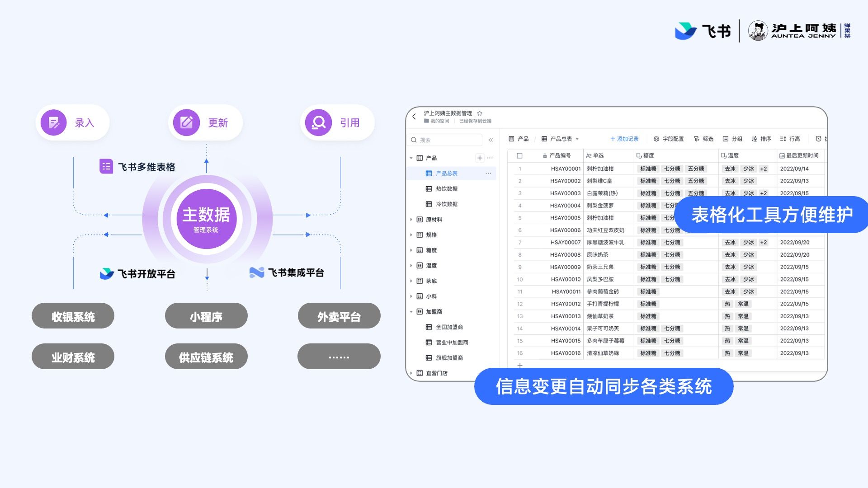
Task: Click the 飞书 logo at top right
Action: click(703, 31)
